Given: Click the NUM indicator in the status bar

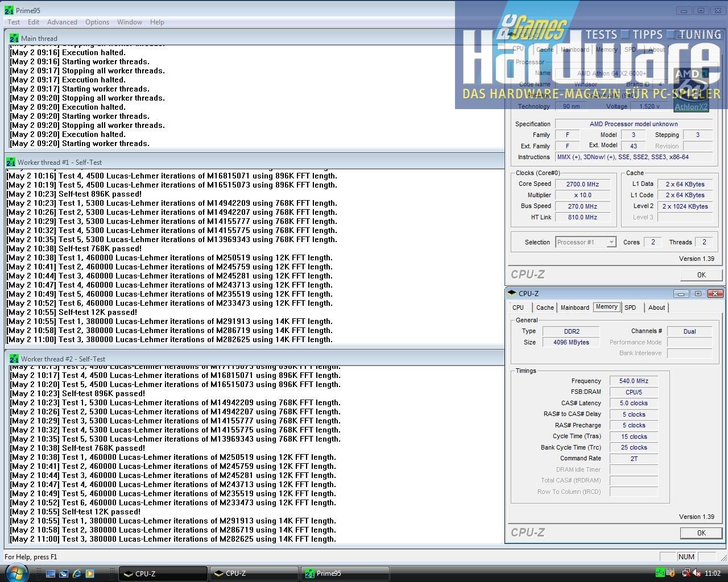Looking at the screenshot, I should (686, 557).
